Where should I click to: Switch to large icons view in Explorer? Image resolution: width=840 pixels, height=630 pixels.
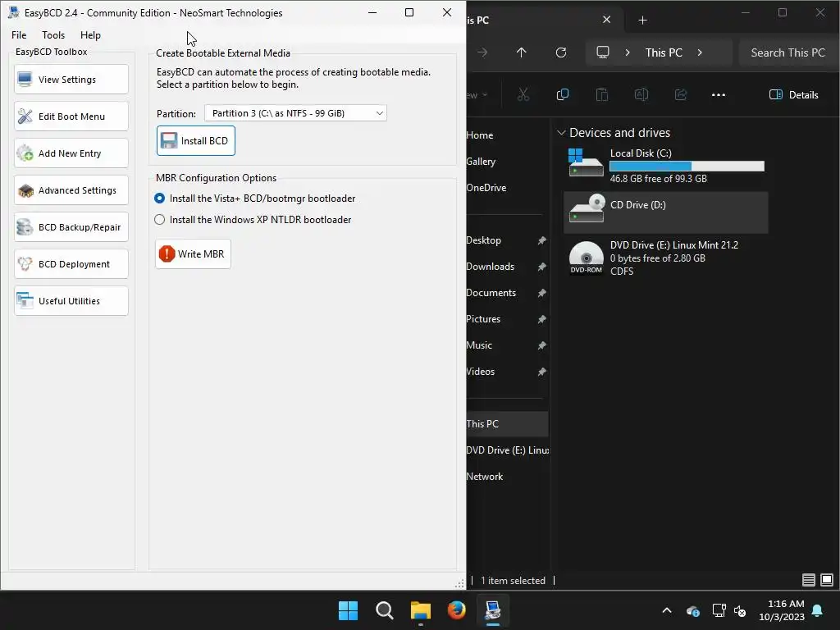coord(827,580)
